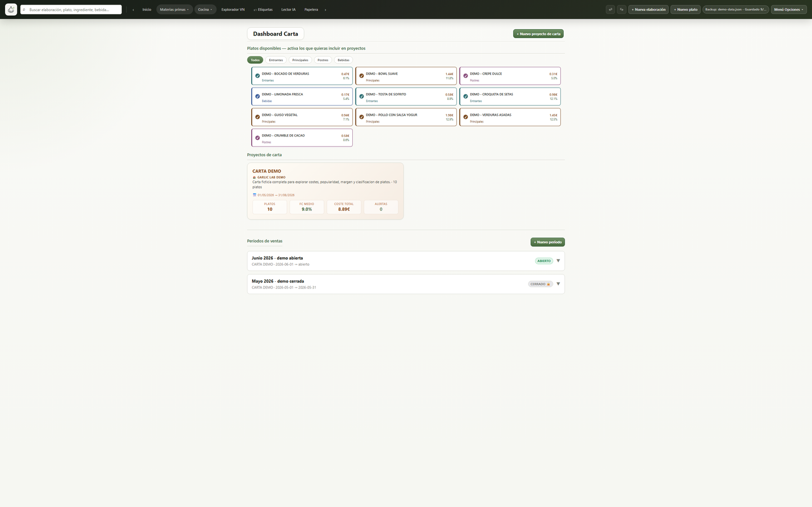Image resolution: width=812 pixels, height=507 pixels.
Task: Click the lock icon on CERRADO badge
Action: pyautogui.click(x=548, y=284)
